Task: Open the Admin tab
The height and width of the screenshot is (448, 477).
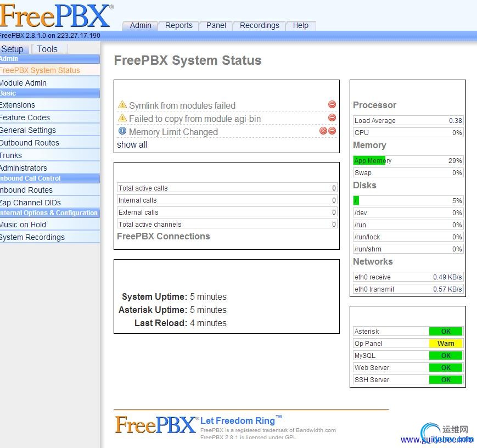Action: point(140,26)
